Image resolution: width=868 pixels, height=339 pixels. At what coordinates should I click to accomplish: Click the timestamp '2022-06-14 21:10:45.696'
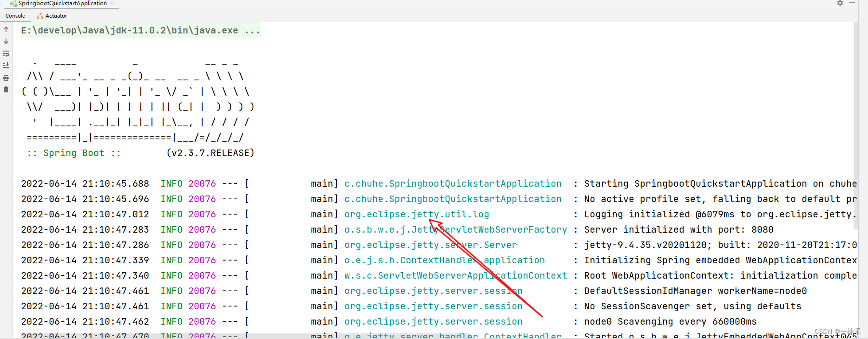tap(85, 199)
